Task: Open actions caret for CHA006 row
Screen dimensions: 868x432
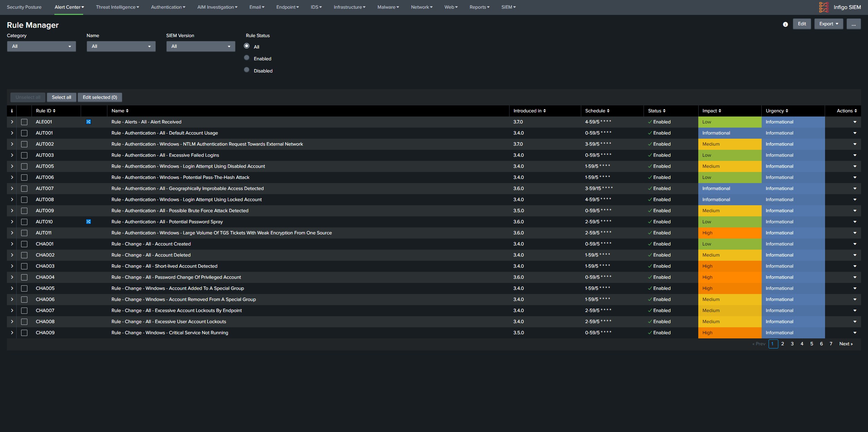Action: [854, 300]
